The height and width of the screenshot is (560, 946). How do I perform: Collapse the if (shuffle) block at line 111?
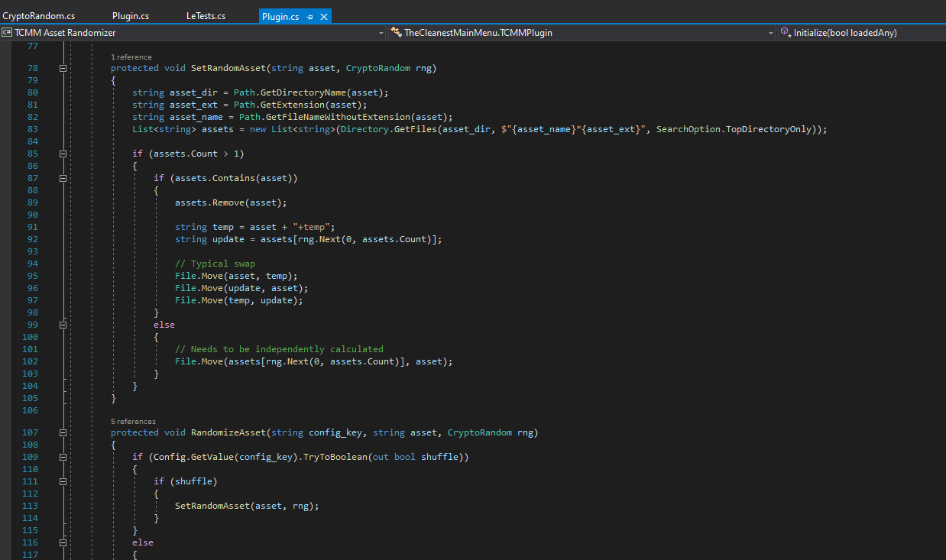[x=63, y=481]
